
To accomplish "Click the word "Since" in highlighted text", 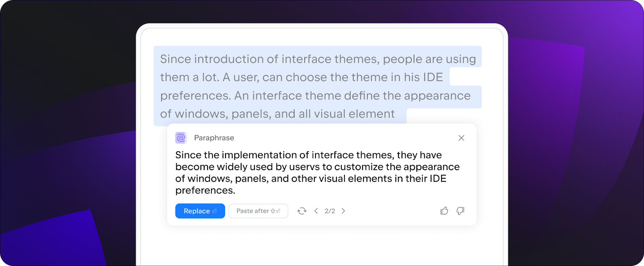I will tap(175, 59).
